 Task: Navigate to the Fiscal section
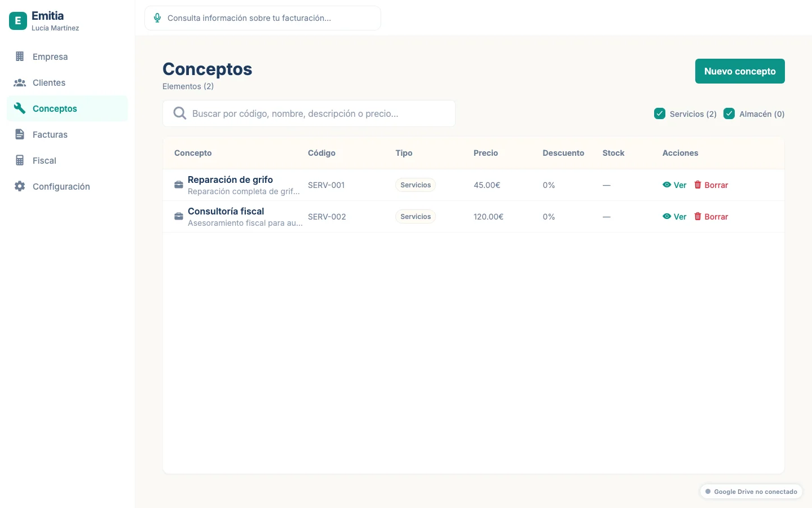68,160
